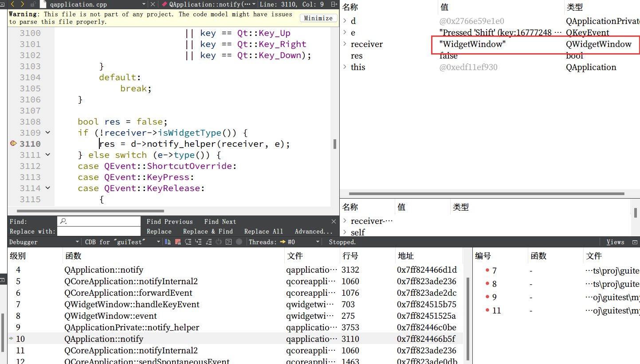The height and width of the screenshot is (364, 640).
Task: Open the CDB for "guiTest" engine dropdown
Action: (158, 242)
